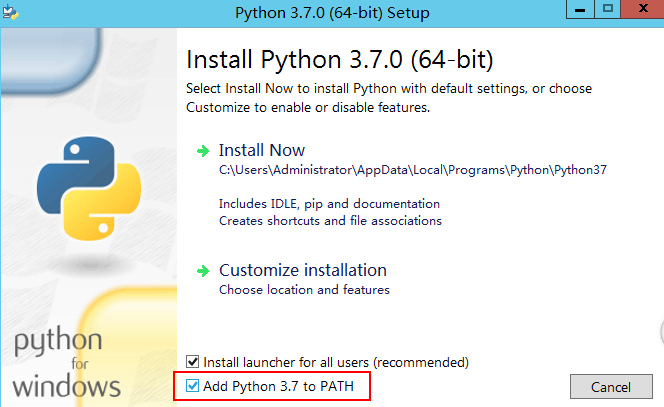Cancel the Python setup
Image resolution: width=664 pixels, height=407 pixels.
[611, 387]
